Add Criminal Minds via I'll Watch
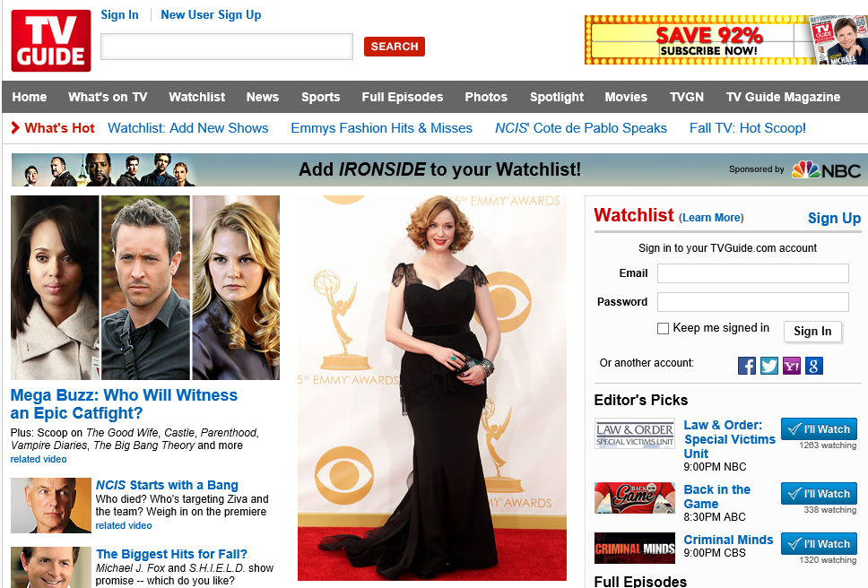 click(x=819, y=543)
